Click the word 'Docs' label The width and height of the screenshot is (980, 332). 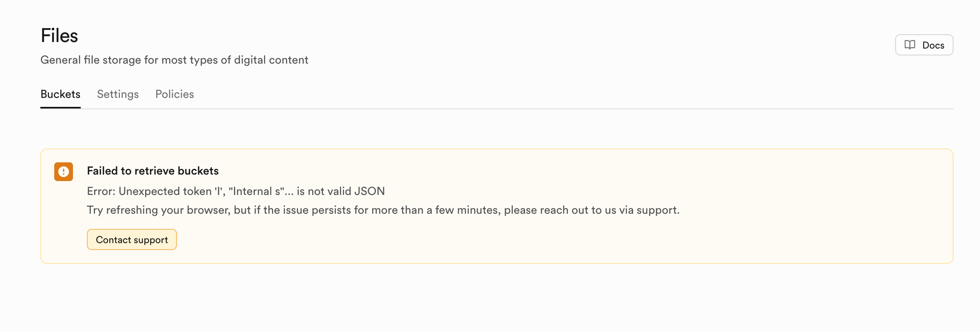[933, 45]
